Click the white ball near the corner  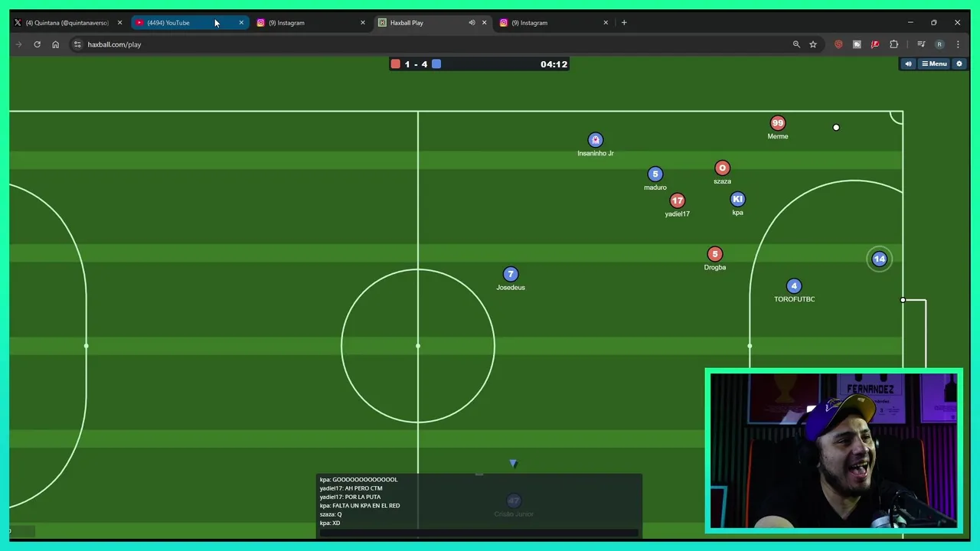836,128
